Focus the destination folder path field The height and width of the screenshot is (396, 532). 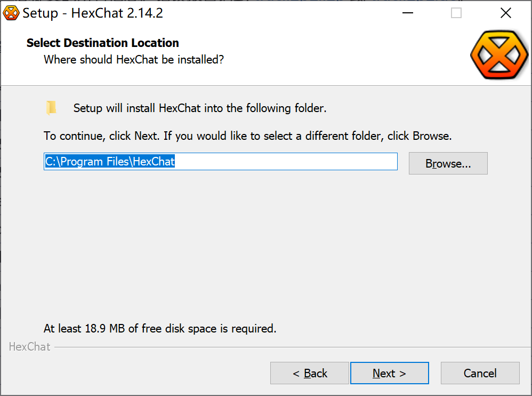(288, 162)
